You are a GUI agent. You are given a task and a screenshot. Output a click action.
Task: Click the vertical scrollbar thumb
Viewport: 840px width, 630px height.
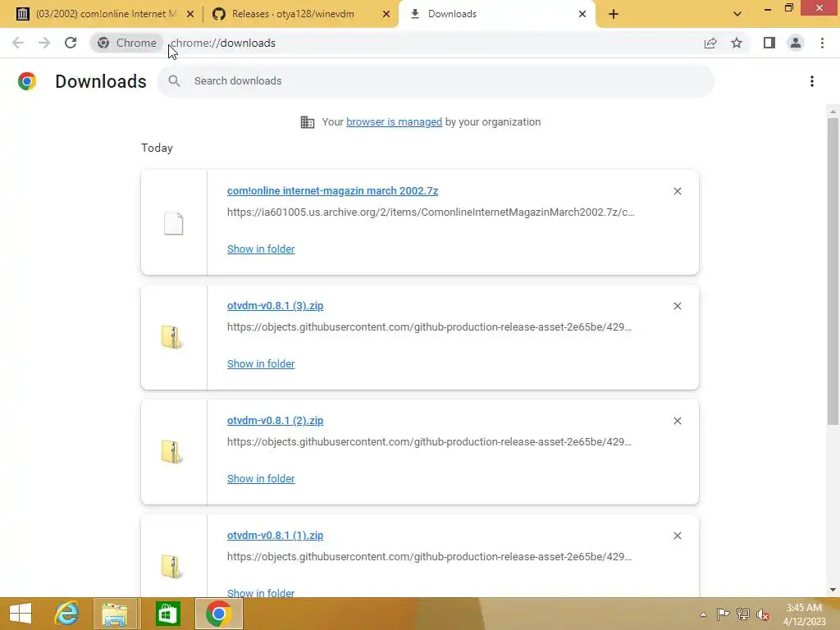[x=833, y=271]
